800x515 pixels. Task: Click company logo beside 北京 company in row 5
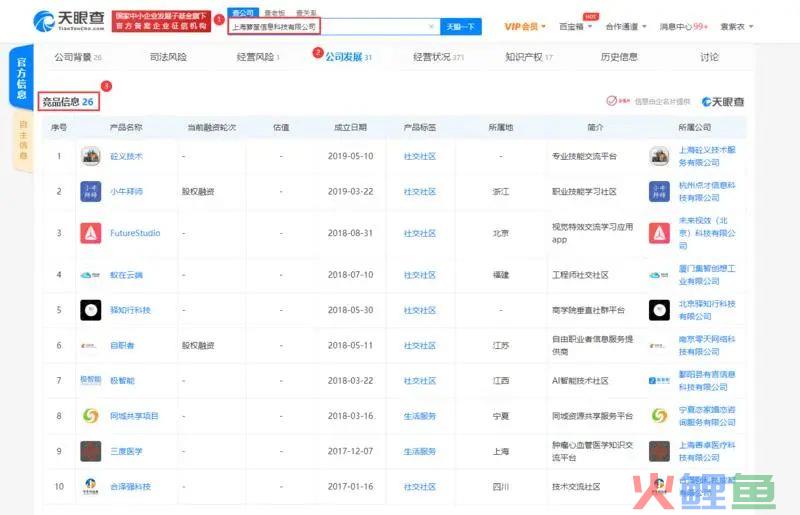[659, 310]
